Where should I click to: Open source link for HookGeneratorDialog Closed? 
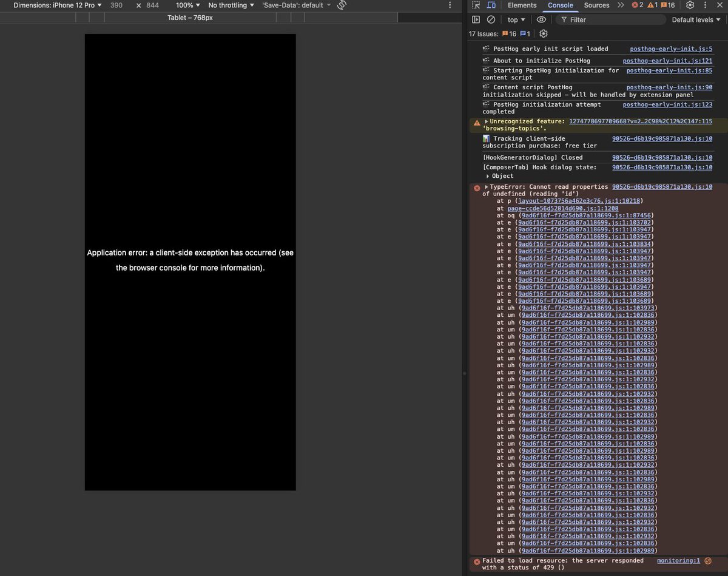[x=662, y=157]
